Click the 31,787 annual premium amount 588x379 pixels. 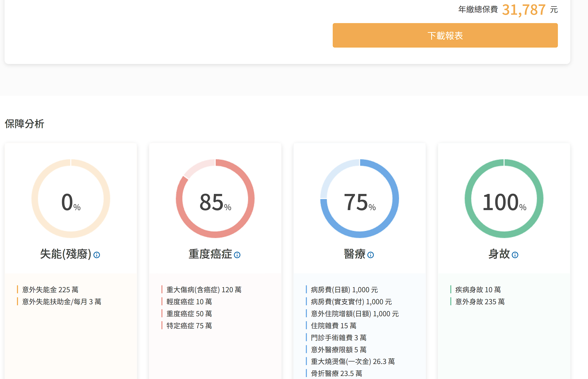[x=524, y=10]
